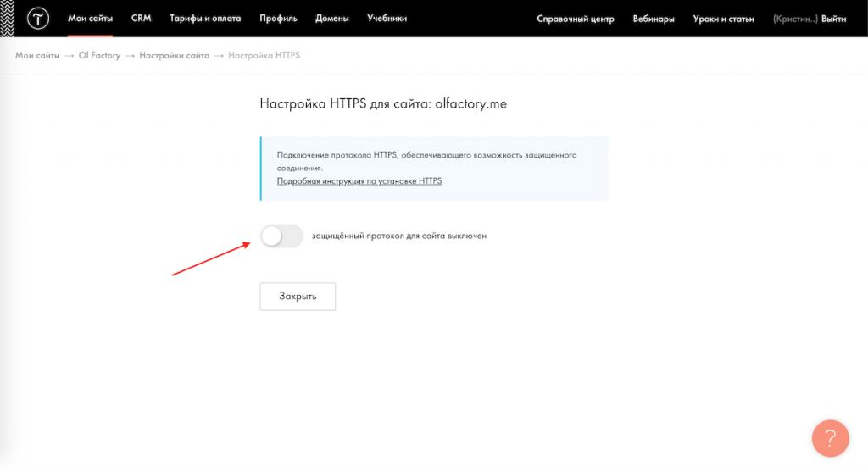Click Мои сайты in the breadcrumb
Screen dimensions: 868x472
[x=37, y=56]
